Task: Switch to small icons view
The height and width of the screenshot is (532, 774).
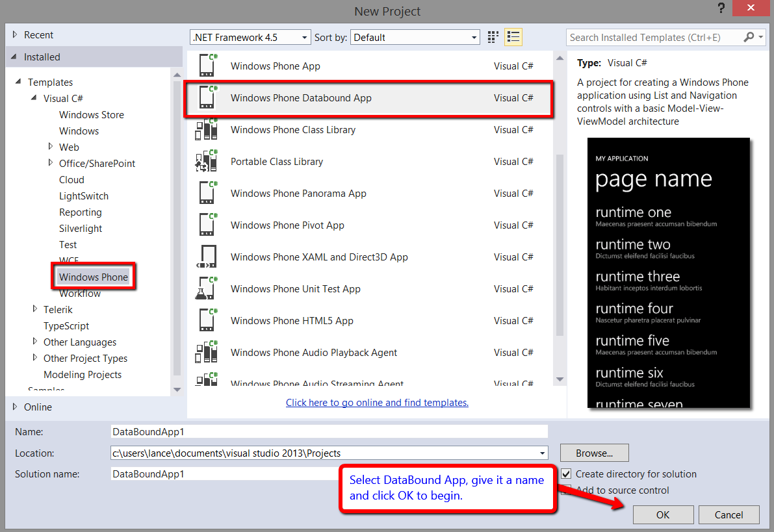Action: tap(493, 37)
